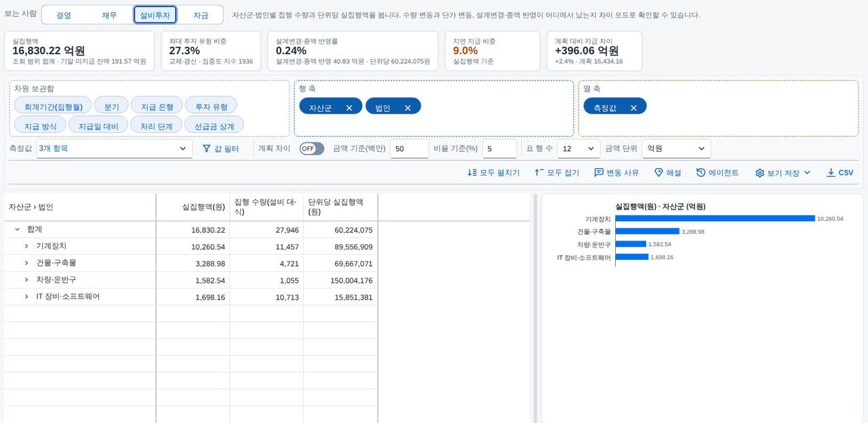Click the 집행 수량(설비 대·식) column header
868x423 pixels.
[x=267, y=207]
